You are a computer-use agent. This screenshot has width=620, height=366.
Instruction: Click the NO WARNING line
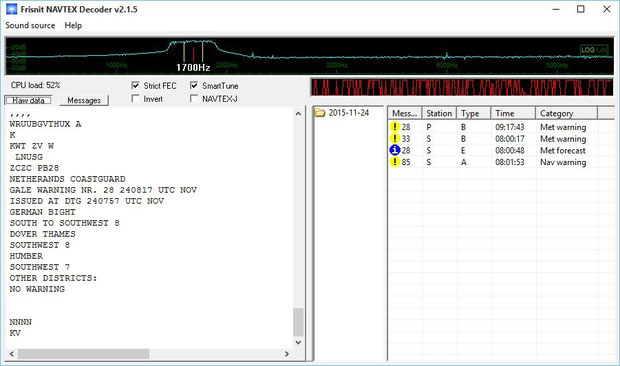[x=37, y=289]
